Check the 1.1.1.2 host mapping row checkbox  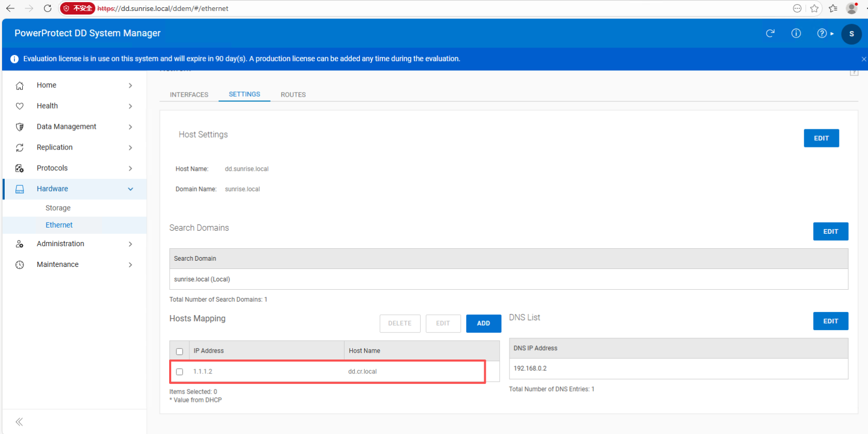click(x=179, y=371)
